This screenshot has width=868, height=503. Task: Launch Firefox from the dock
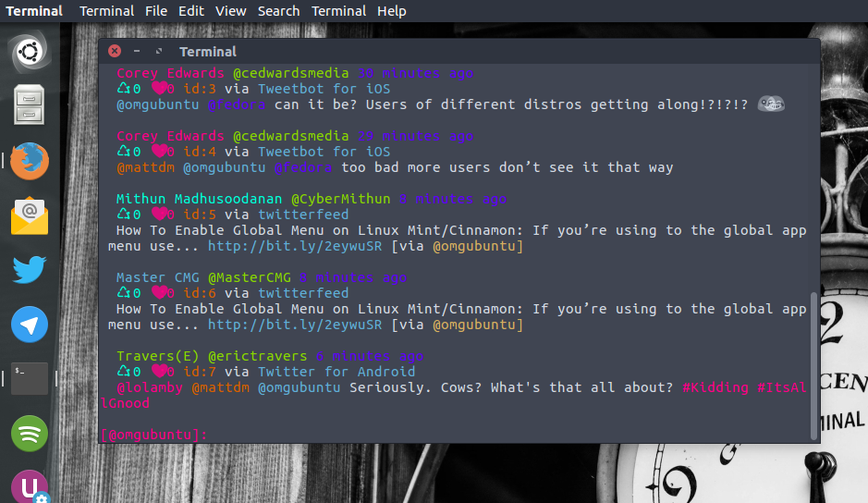[x=30, y=161]
